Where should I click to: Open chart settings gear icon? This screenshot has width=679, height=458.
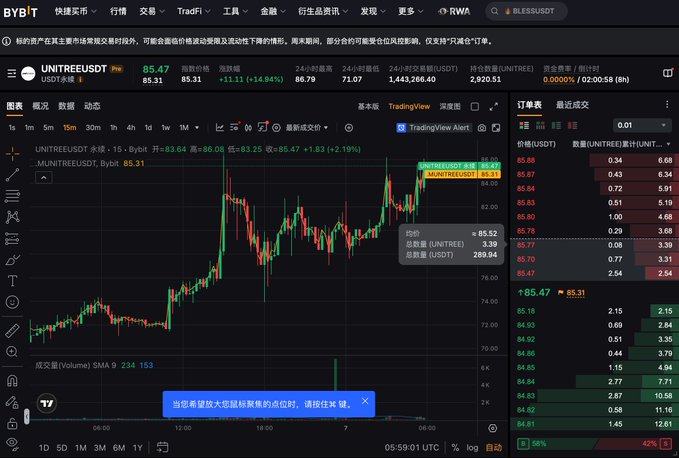click(x=276, y=128)
